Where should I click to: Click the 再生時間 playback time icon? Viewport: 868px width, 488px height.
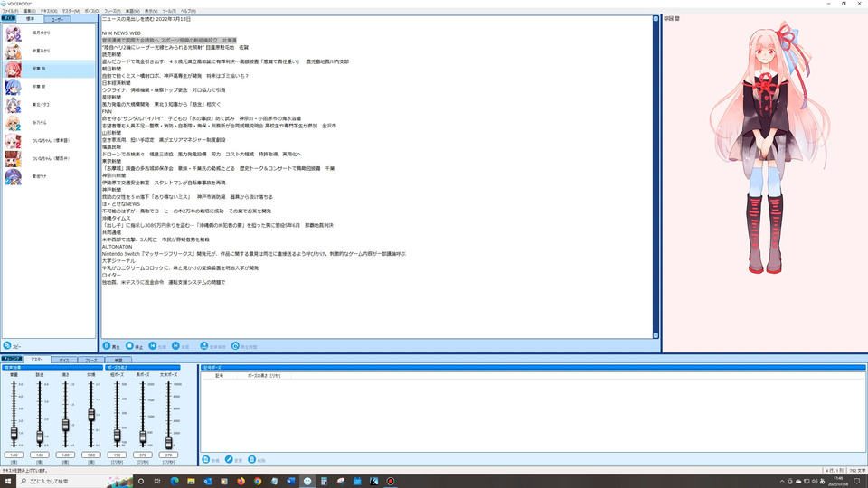tap(235, 346)
